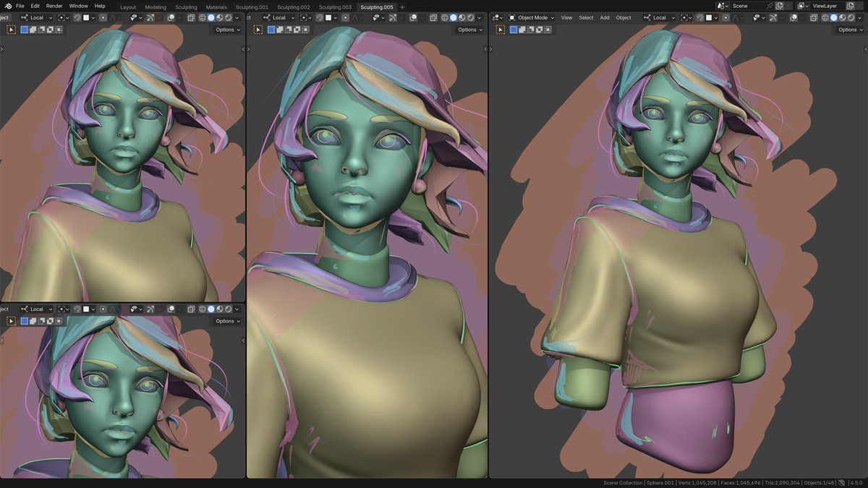Add a new view layer icon

(850, 6)
